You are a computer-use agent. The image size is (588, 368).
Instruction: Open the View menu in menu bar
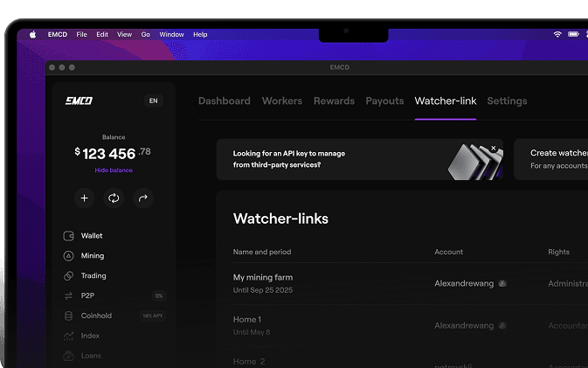click(124, 34)
